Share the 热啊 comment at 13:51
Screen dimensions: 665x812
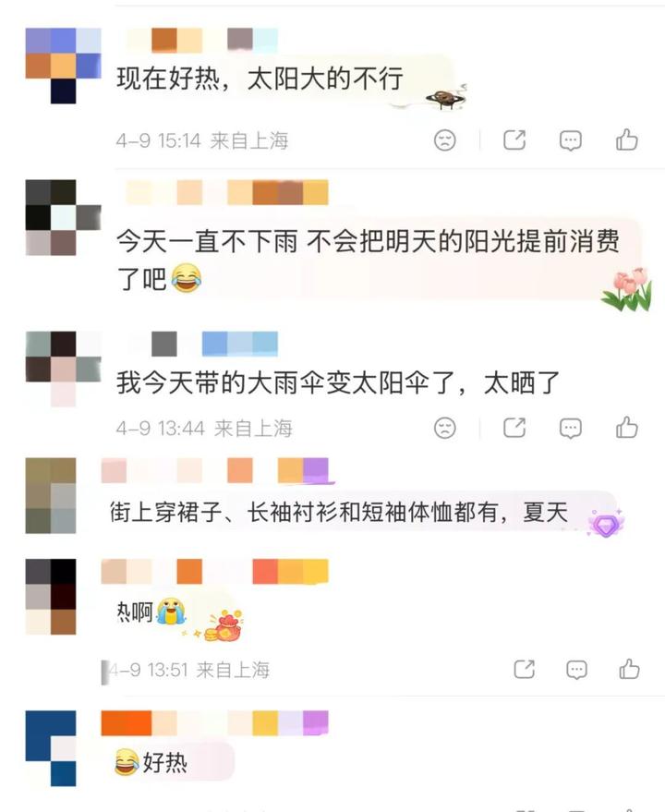click(x=524, y=669)
